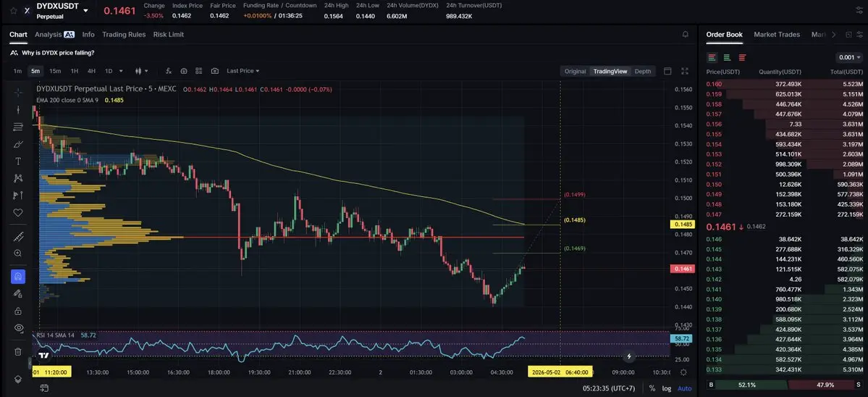Image resolution: width=868 pixels, height=397 pixels.
Task: Open the Trading Rules tab
Action: coord(124,34)
